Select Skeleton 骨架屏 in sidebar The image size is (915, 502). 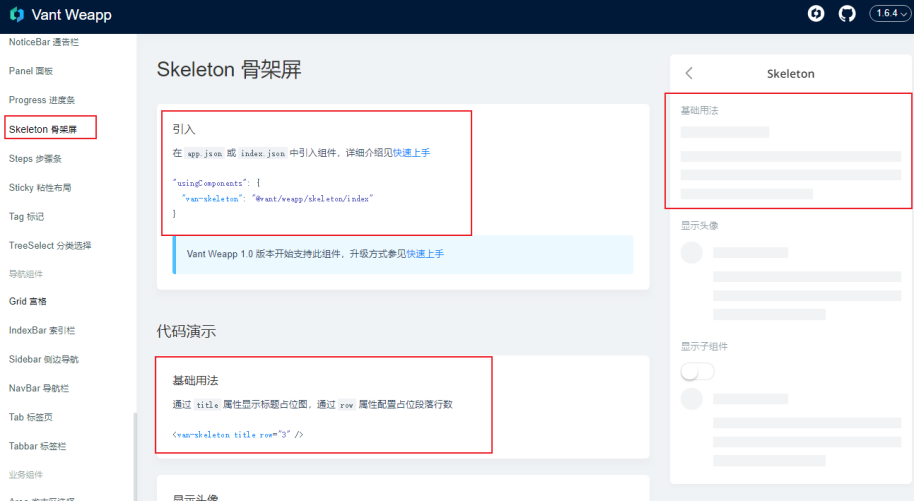[x=43, y=130]
